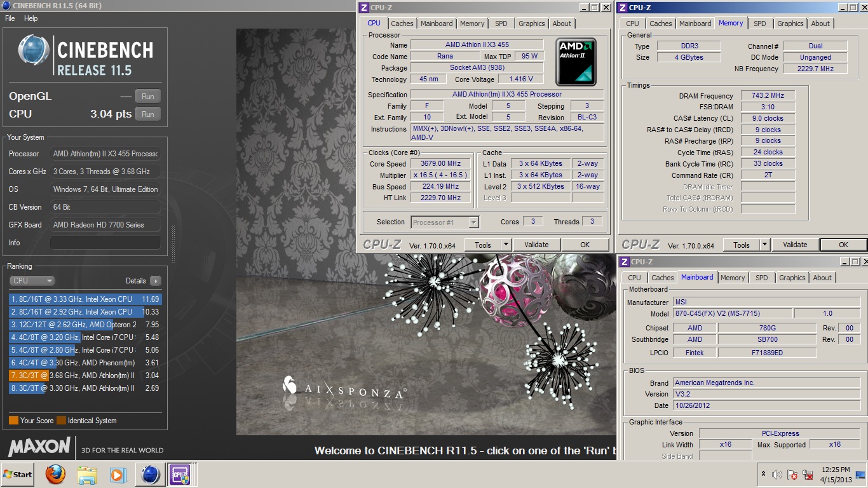Click NB Frequency value 2229.7 MHz
Image resolution: width=868 pixels, height=488 pixels.
[815, 69]
